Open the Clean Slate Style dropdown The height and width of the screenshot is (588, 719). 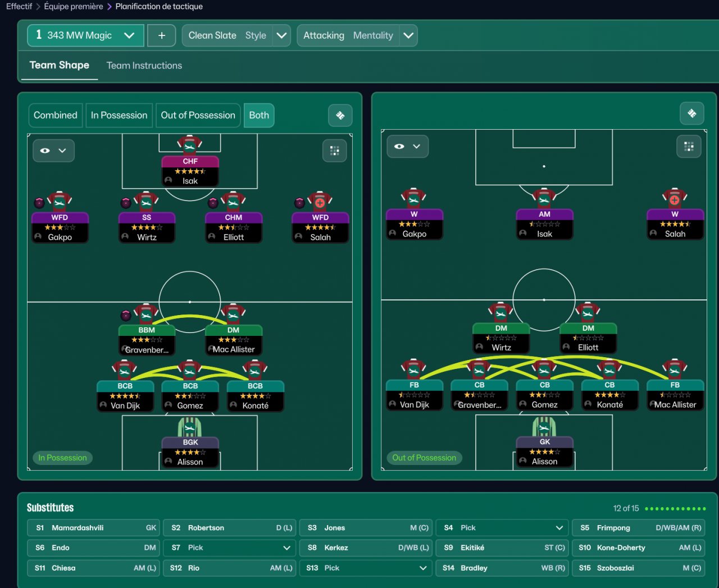tap(236, 35)
